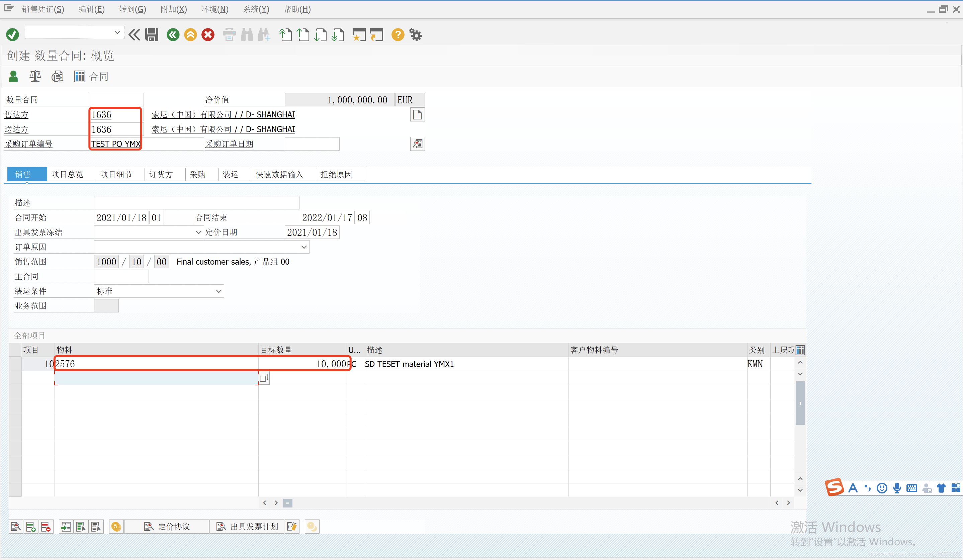Click the yellow Exit up-arrow icon
The height and width of the screenshot is (560, 963).
(190, 35)
